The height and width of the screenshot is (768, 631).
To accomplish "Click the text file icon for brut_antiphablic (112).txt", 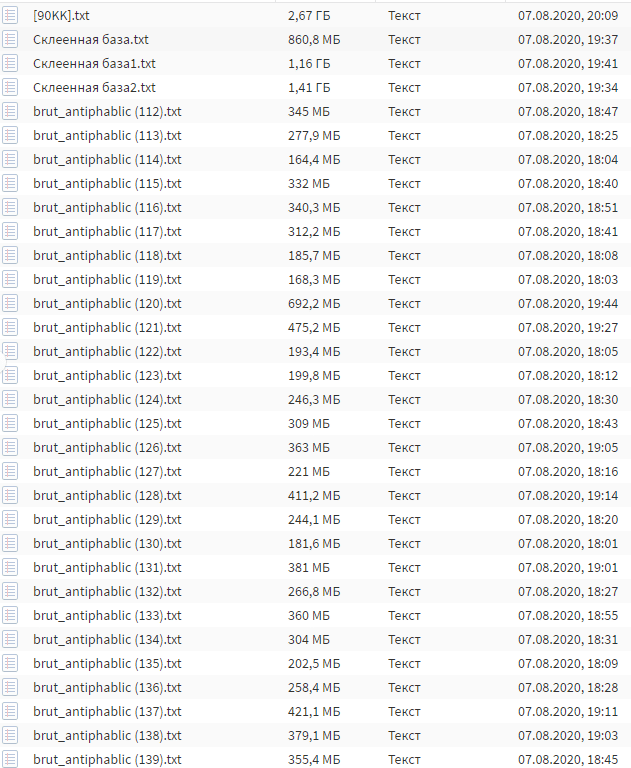I will 10,111.
